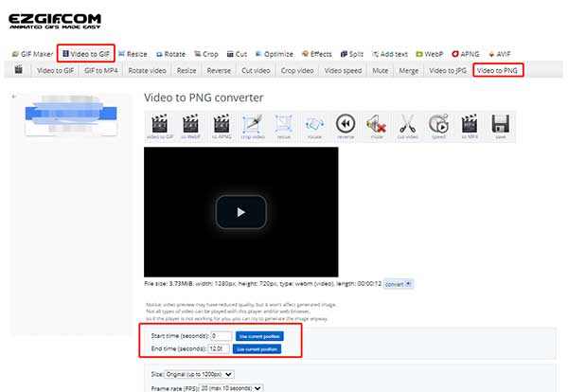568x392 pixels.
Task: Click the clapperboard icon in video submenu
Action: coord(19,69)
